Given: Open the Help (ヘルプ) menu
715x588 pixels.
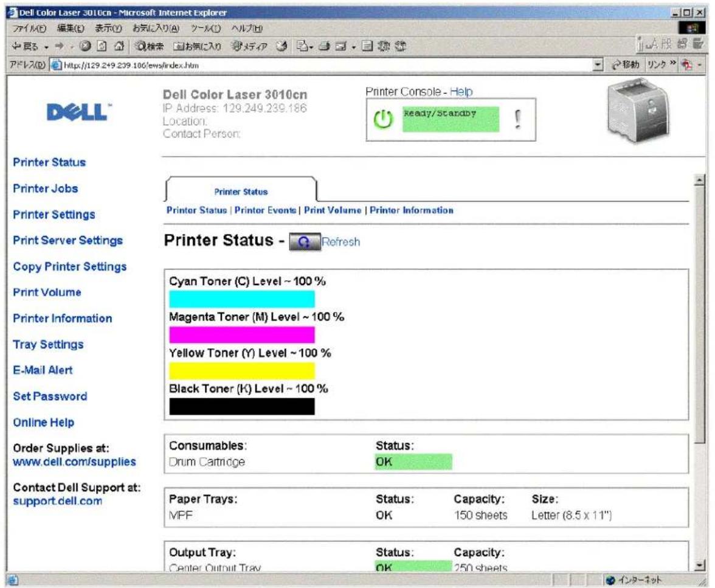Looking at the screenshot, I should click(247, 29).
